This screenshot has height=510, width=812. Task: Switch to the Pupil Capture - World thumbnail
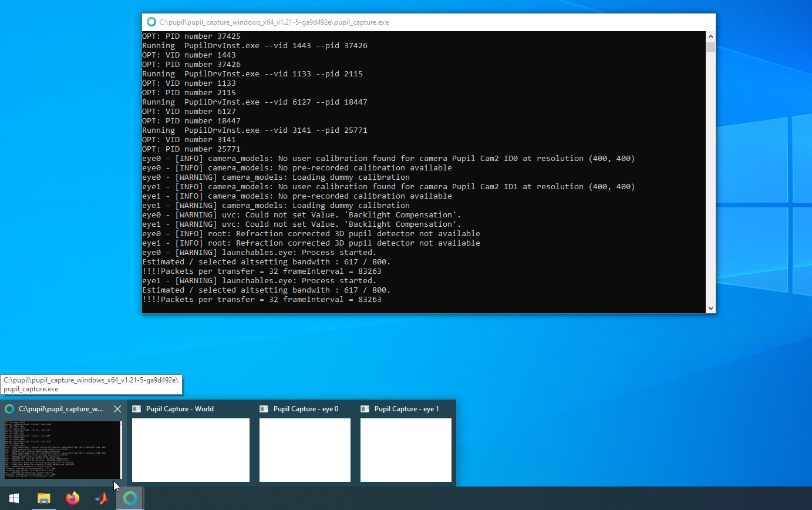click(x=191, y=450)
